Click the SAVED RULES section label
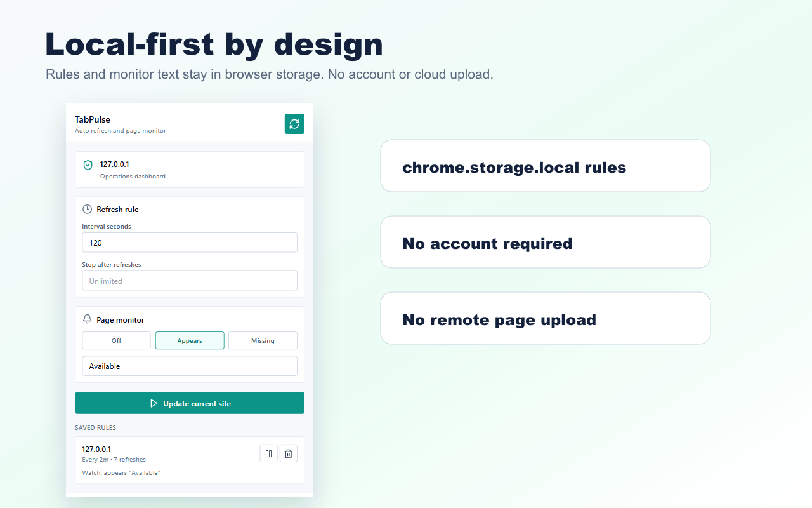The width and height of the screenshot is (812, 508). [95, 427]
